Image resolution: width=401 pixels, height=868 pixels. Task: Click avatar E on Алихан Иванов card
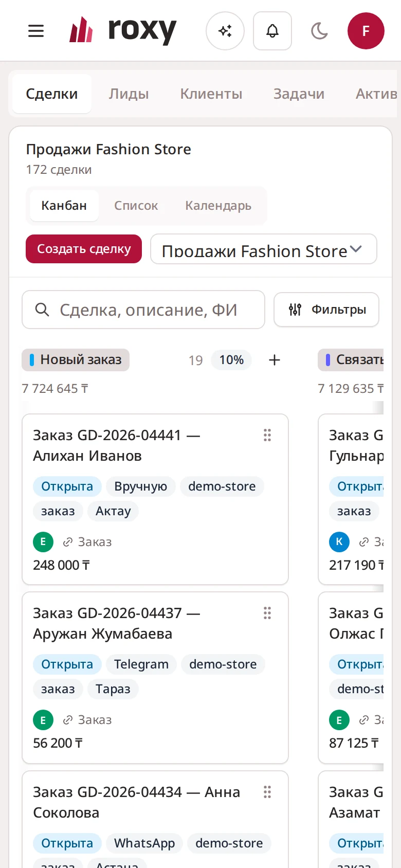pyautogui.click(x=43, y=542)
